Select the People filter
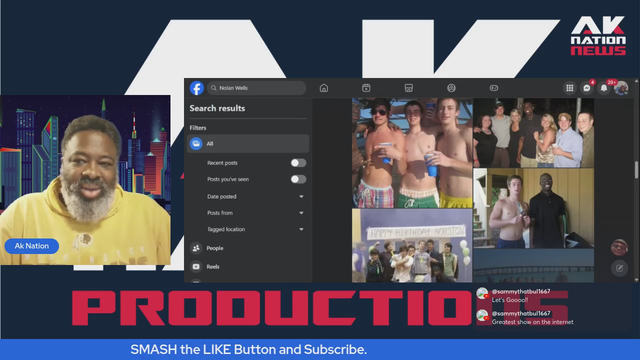This screenshot has height=360, width=640. pyautogui.click(x=248, y=248)
